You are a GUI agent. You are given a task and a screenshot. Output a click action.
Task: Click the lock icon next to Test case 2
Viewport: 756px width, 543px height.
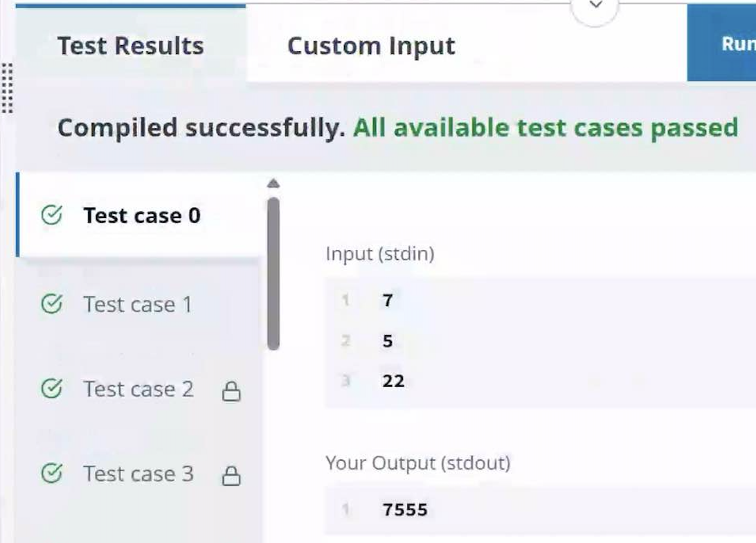click(x=231, y=391)
